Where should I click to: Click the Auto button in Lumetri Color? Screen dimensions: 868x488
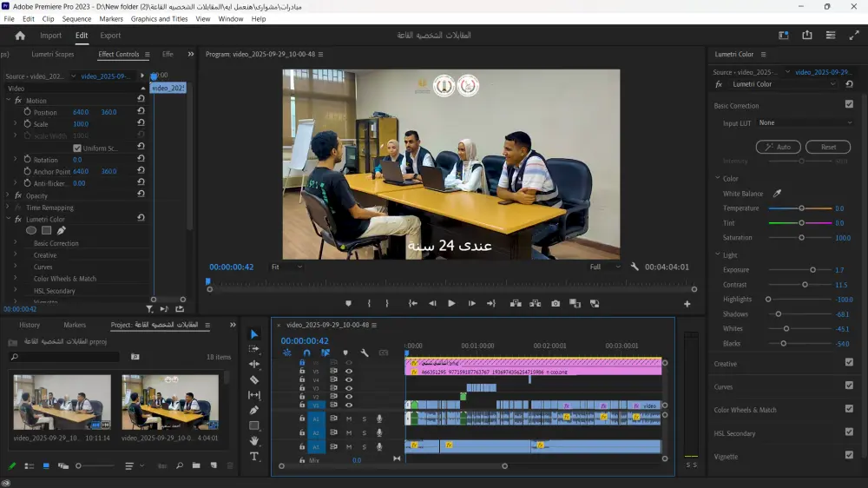(x=778, y=147)
